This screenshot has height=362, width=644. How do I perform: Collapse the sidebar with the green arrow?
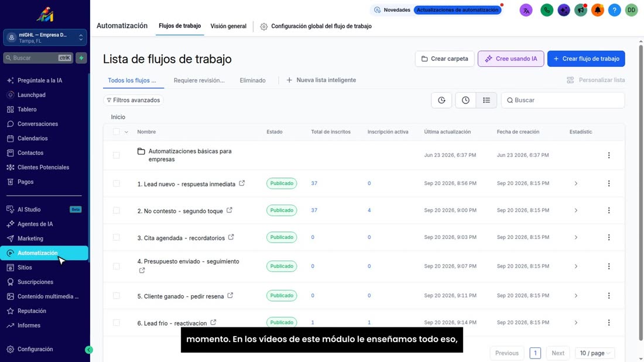click(89, 350)
